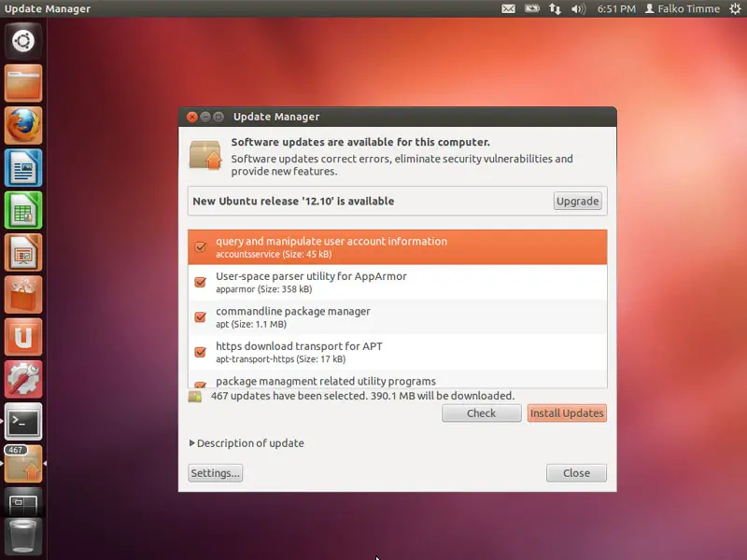Click the Update Manager title in top panel

click(48, 8)
